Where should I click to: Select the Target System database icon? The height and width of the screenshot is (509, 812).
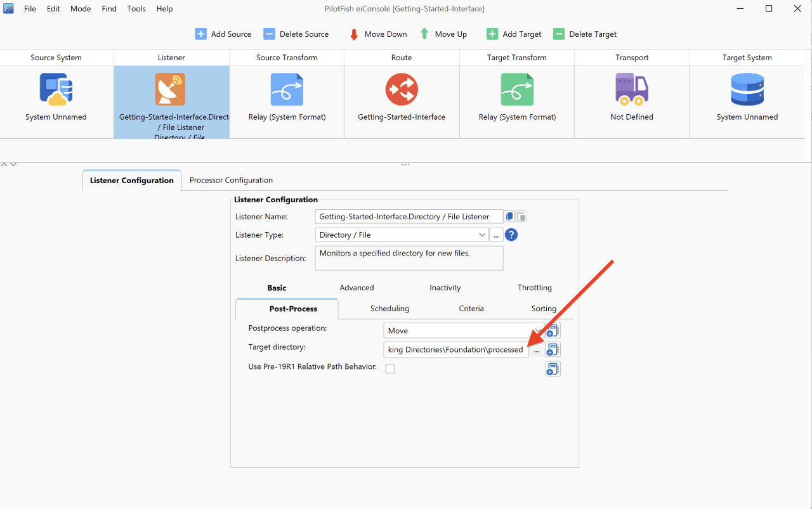pos(747,89)
